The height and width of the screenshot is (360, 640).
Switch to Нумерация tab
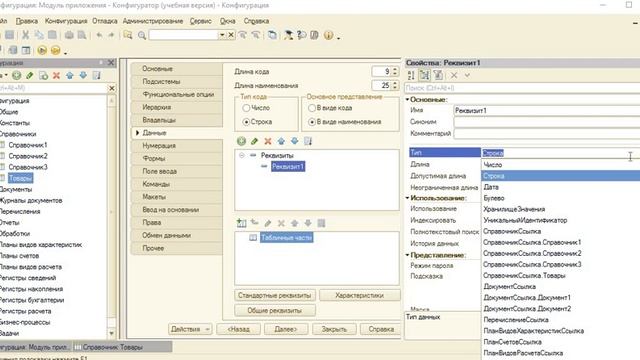[177, 146]
